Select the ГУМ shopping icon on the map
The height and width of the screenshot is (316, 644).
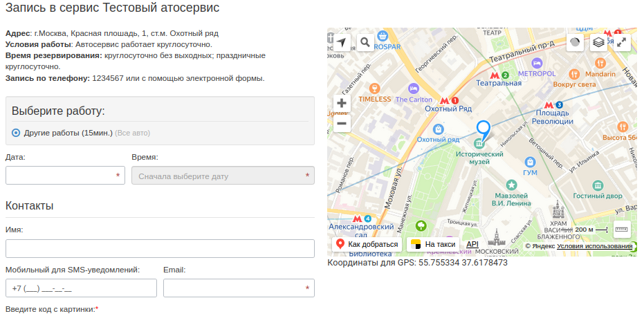pyautogui.click(x=531, y=161)
